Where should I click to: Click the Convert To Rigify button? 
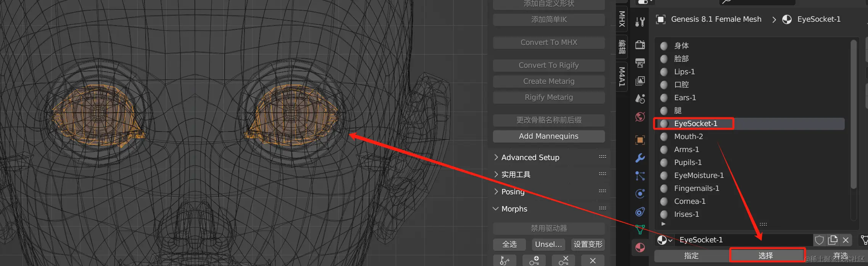point(549,65)
